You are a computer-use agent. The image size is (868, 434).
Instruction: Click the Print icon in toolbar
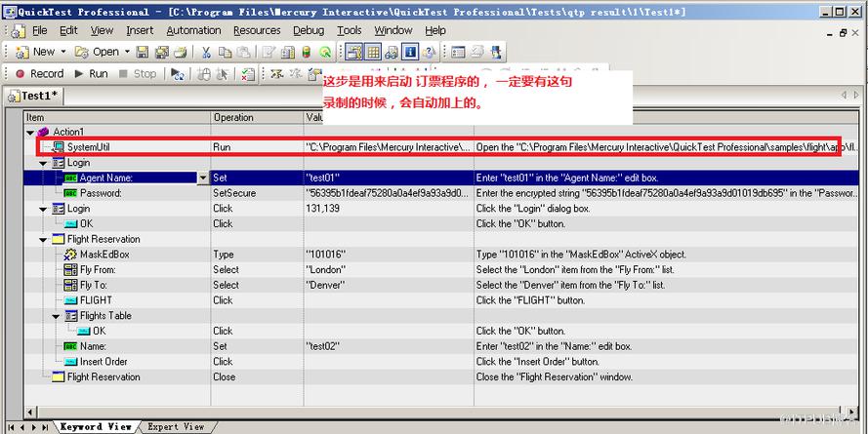click(x=181, y=52)
